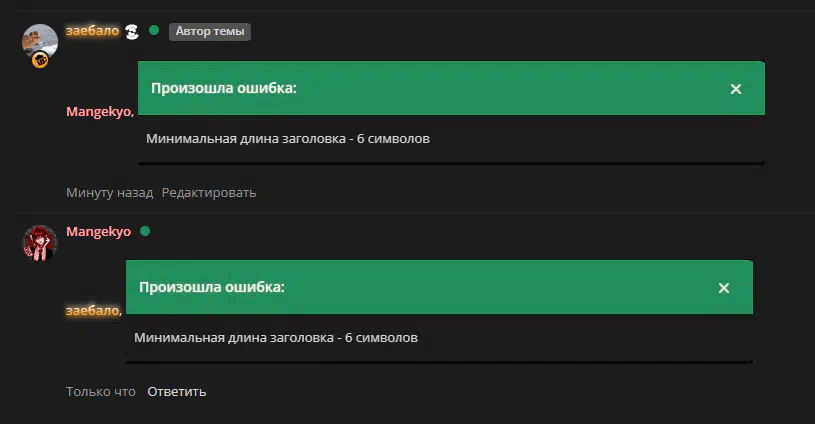This screenshot has height=424, width=815.
Task: Click the red Mangekyo mention in заебало's message
Action: [x=100, y=112]
